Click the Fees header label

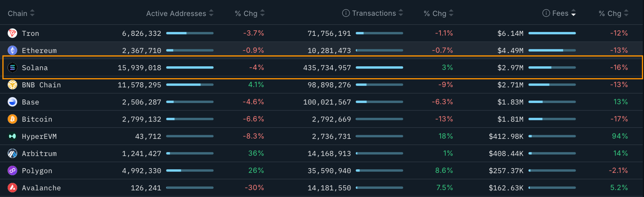[560, 13]
